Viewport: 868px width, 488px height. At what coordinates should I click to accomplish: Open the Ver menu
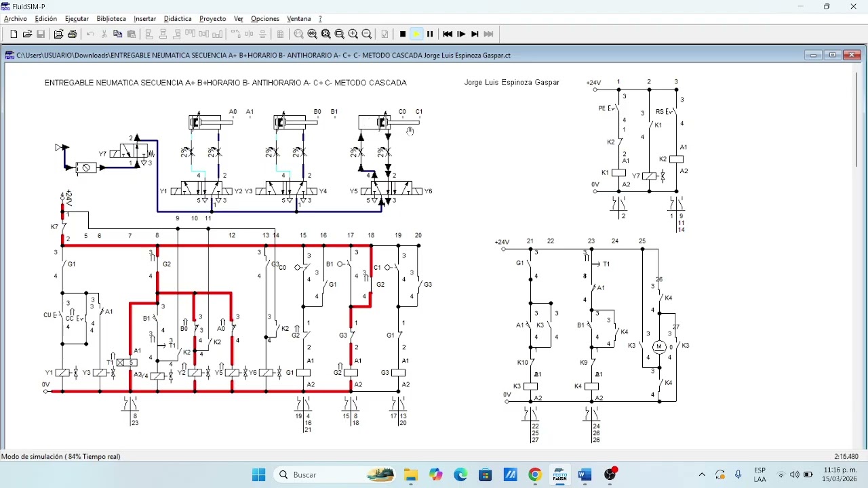click(239, 19)
